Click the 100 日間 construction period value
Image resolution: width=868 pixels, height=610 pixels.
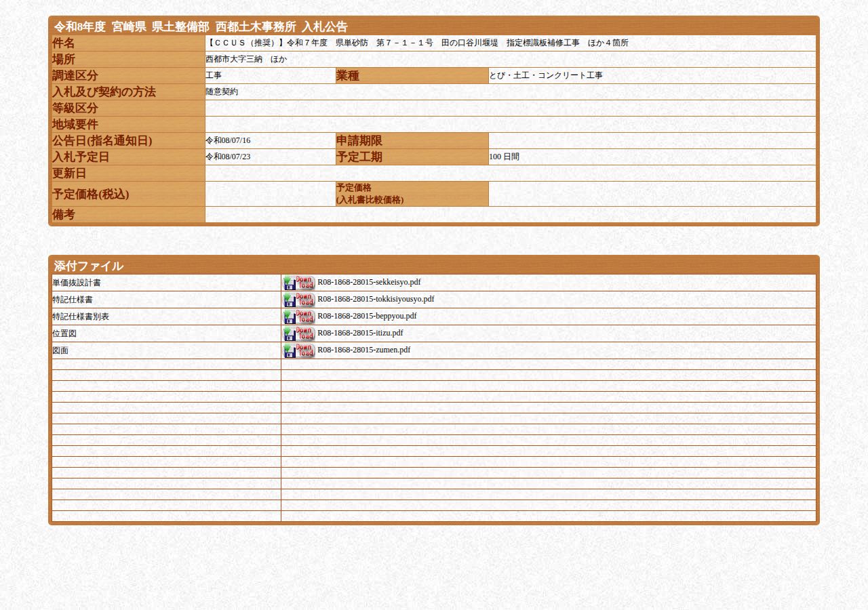[x=504, y=157]
